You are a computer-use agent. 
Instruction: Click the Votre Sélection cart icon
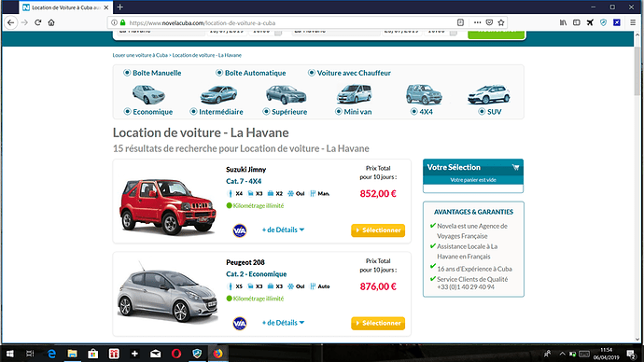click(x=515, y=167)
